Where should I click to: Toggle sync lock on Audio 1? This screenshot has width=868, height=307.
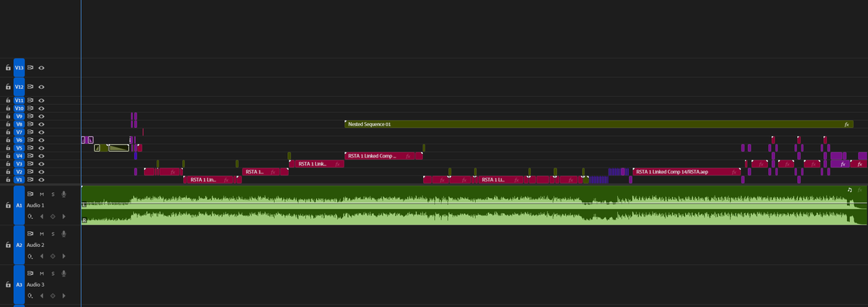click(x=31, y=194)
